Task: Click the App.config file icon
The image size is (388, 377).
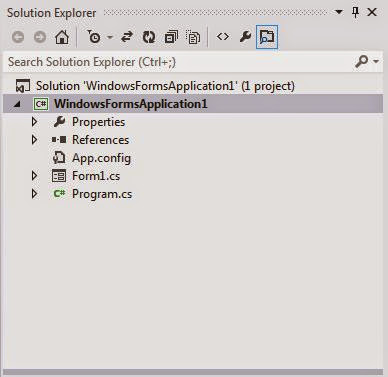Action: pyautogui.click(x=59, y=158)
